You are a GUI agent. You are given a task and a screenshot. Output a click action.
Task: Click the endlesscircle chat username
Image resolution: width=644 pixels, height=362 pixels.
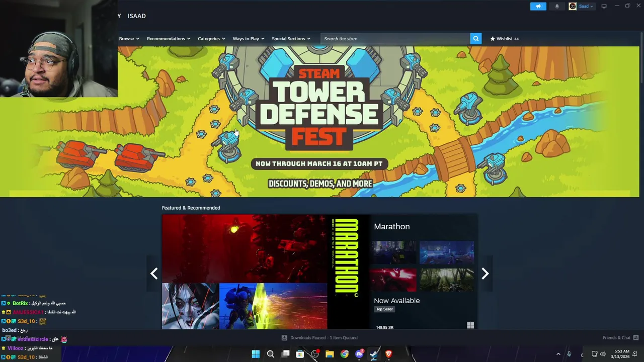[x=33, y=339]
